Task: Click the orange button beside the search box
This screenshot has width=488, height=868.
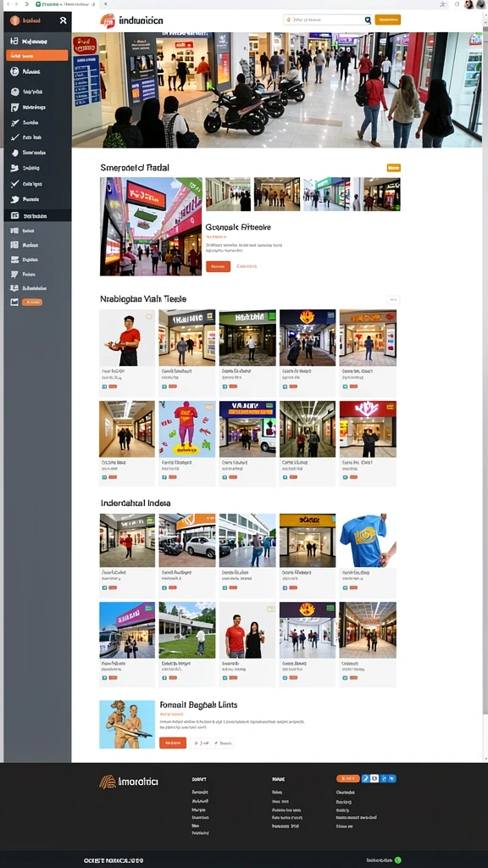Action: click(x=387, y=20)
